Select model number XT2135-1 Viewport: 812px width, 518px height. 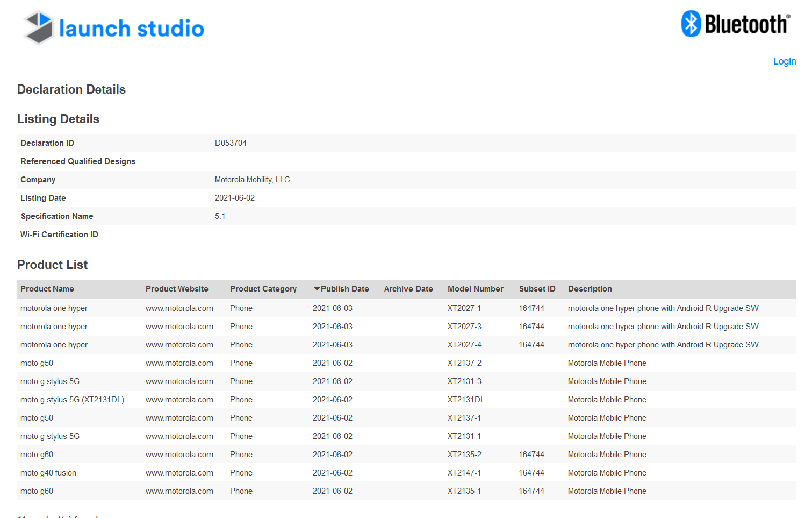[x=464, y=491]
